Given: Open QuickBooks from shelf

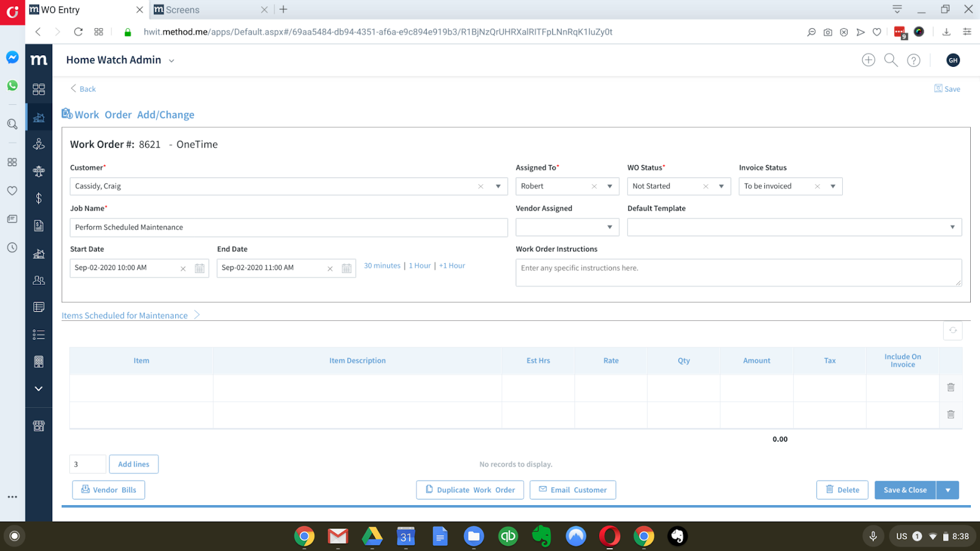Looking at the screenshot, I should click(x=508, y=536).
